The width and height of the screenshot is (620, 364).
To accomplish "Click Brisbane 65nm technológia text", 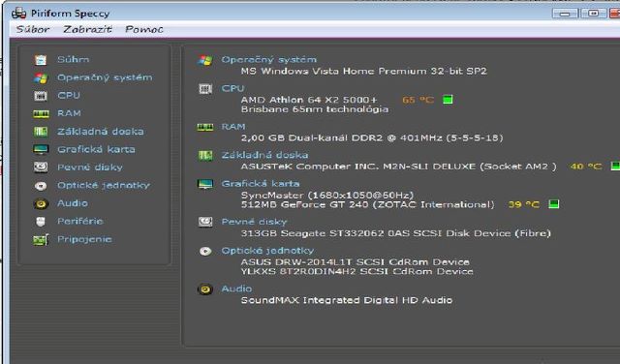I will (x=315, y=109).
